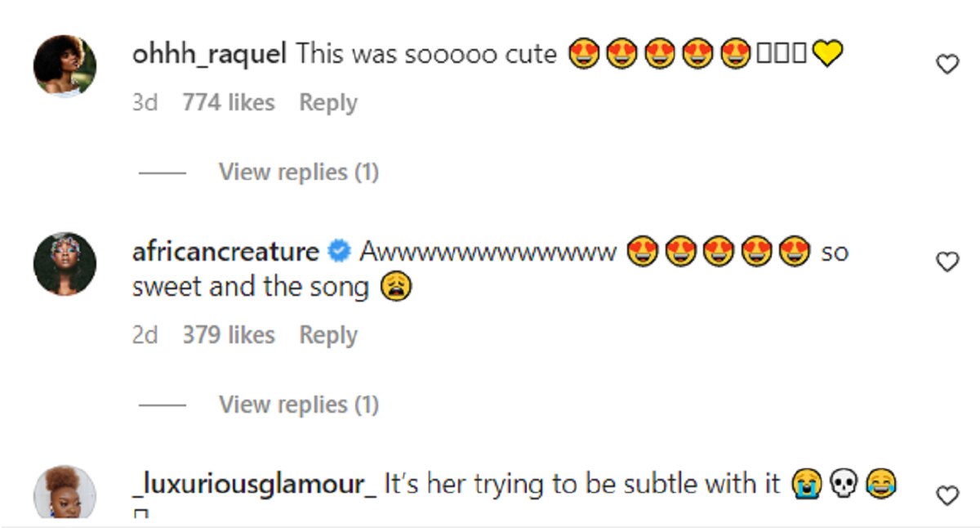View the 379 likes list
This screenshot has height=528, width=980.
tap(229, 335)
